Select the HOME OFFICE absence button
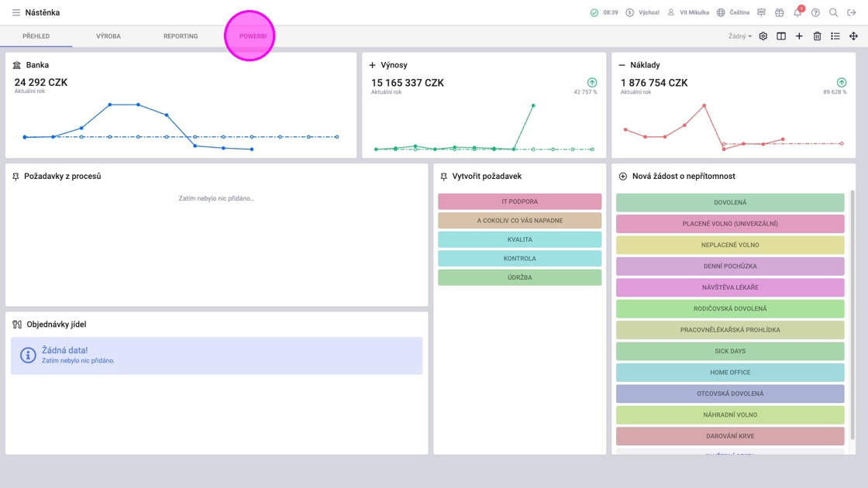The image size is (868, 488). coord(729,373)
